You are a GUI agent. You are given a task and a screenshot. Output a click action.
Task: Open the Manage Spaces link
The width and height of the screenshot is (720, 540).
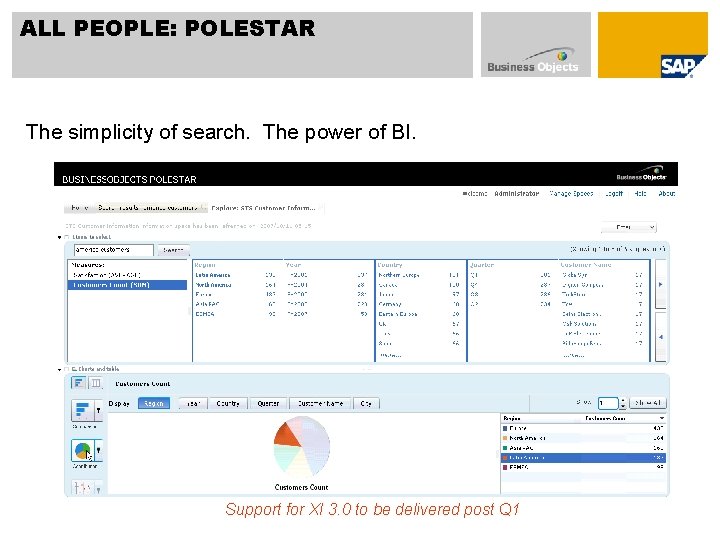(x=571, y=193)
